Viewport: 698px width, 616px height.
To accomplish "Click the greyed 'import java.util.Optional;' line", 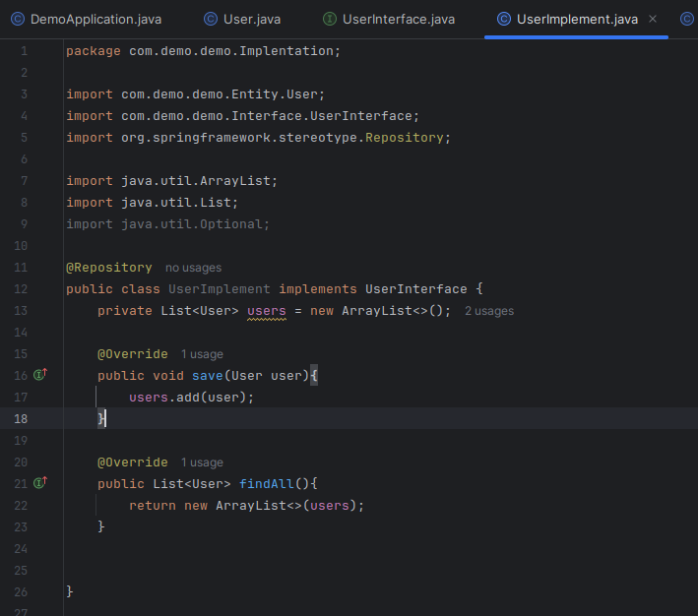I will [167, 224].
